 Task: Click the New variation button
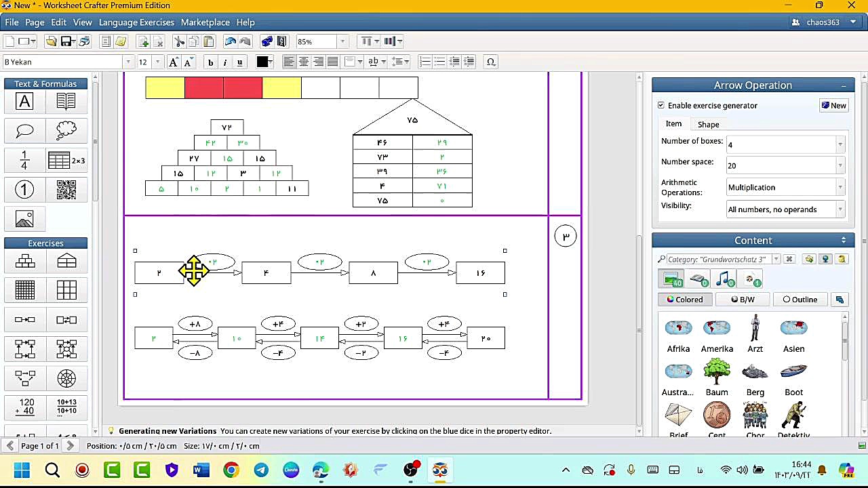(834, 106)
